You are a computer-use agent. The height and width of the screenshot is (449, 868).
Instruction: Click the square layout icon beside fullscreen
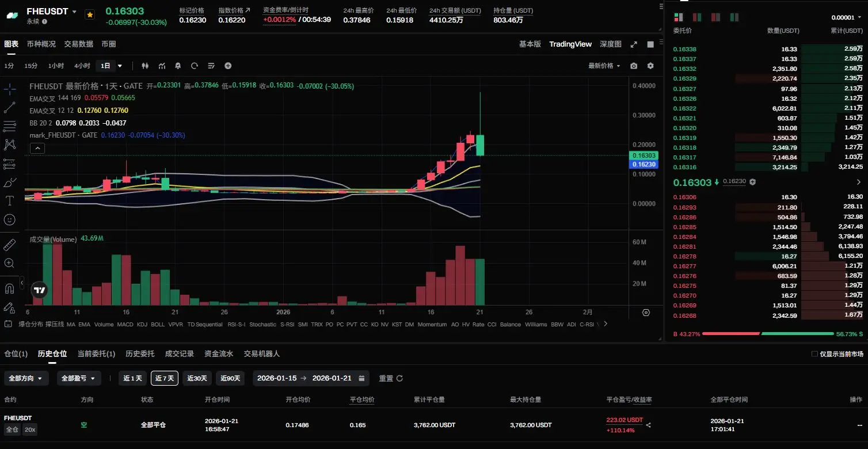point(650,44)
